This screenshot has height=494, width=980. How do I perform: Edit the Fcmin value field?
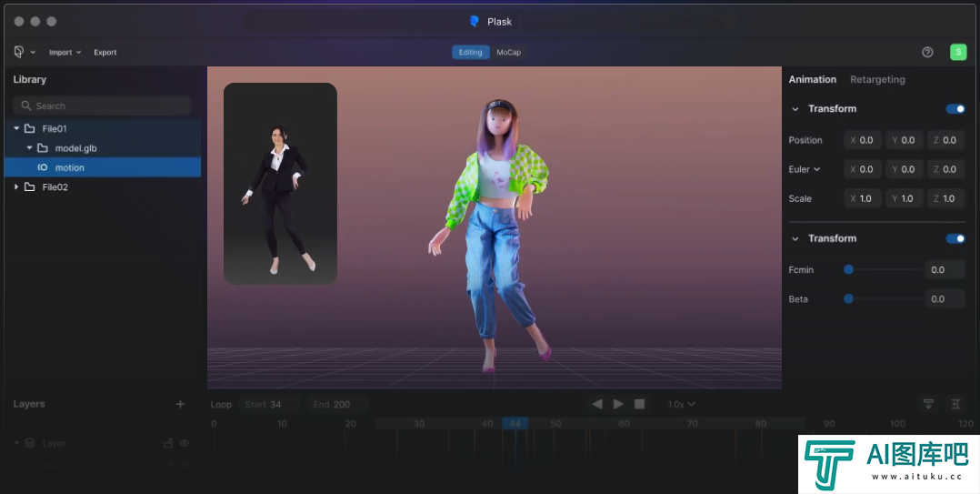tap(944, 269)
